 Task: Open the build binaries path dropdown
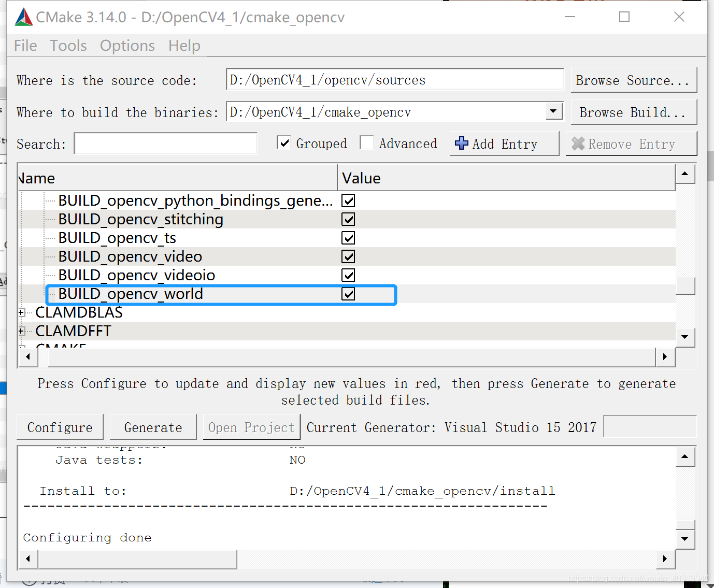[x=554, y=111]
